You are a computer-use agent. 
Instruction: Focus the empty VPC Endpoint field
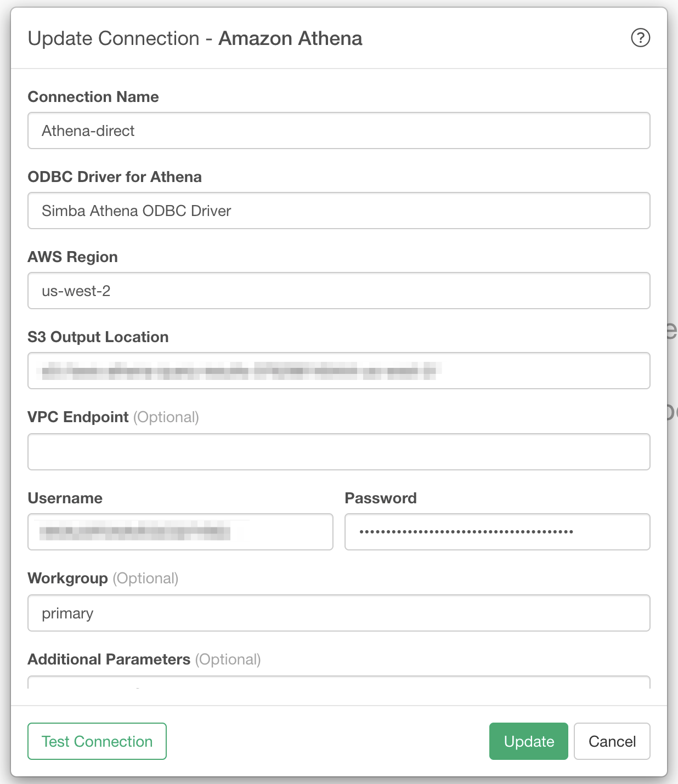(x=339, y=452)
